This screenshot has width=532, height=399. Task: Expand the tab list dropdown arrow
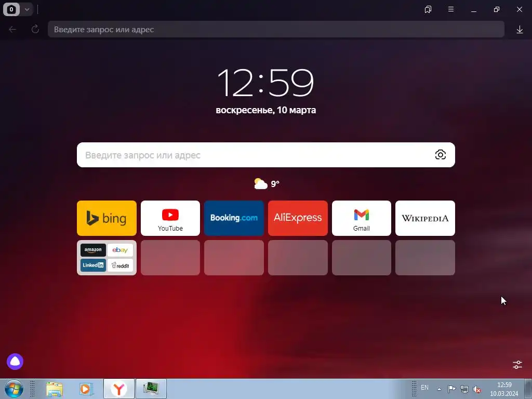(x=27, y=9)
